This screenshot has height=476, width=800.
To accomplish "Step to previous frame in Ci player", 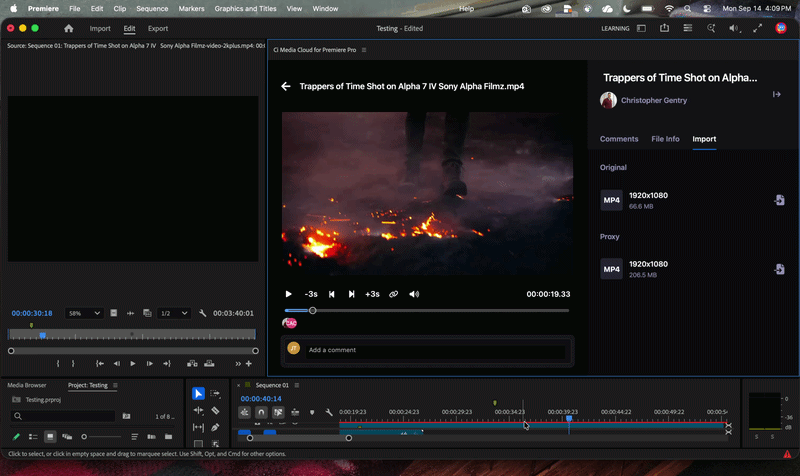I will click(331, 294).
